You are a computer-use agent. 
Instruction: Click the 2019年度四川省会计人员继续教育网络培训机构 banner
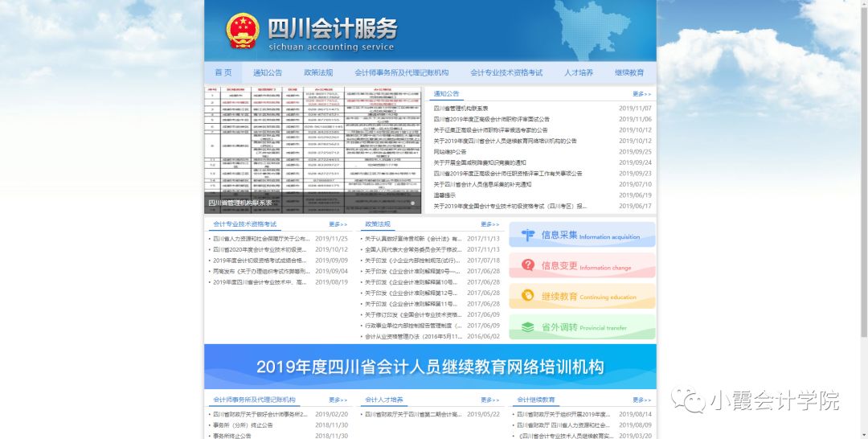430,367
